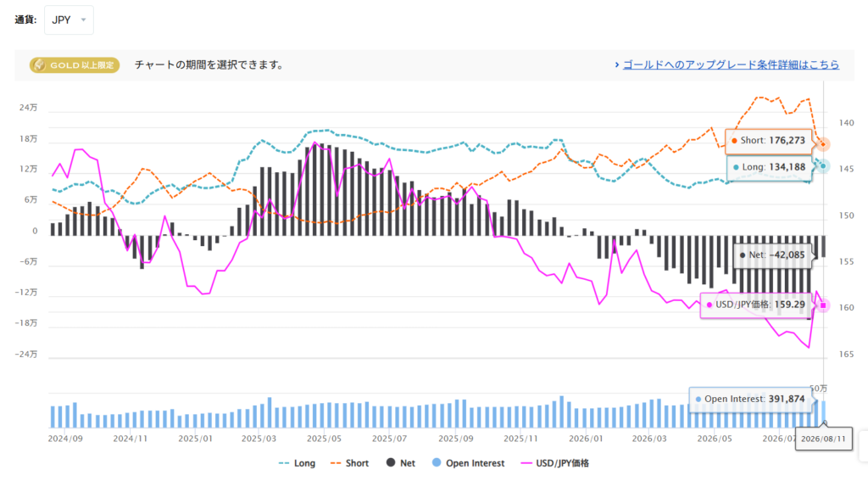868x481 pixels.
Task: Toggle the Short series in legend
Action: (x=349, y=463)
